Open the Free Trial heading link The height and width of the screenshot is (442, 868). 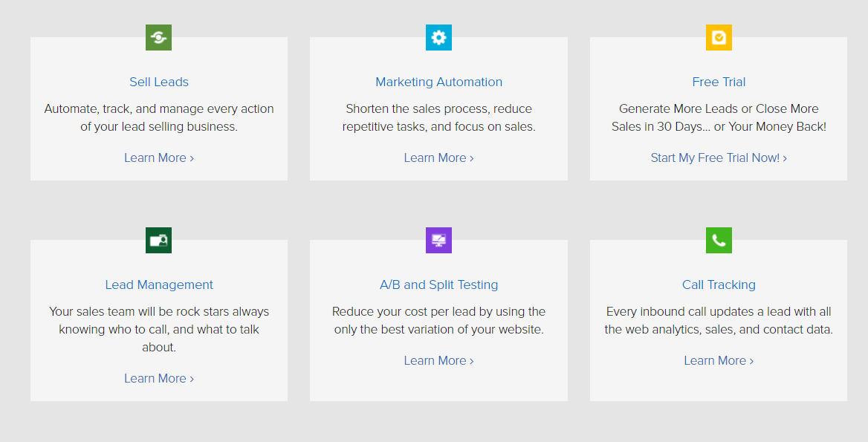pyautogui.click(x=719, y=82)
